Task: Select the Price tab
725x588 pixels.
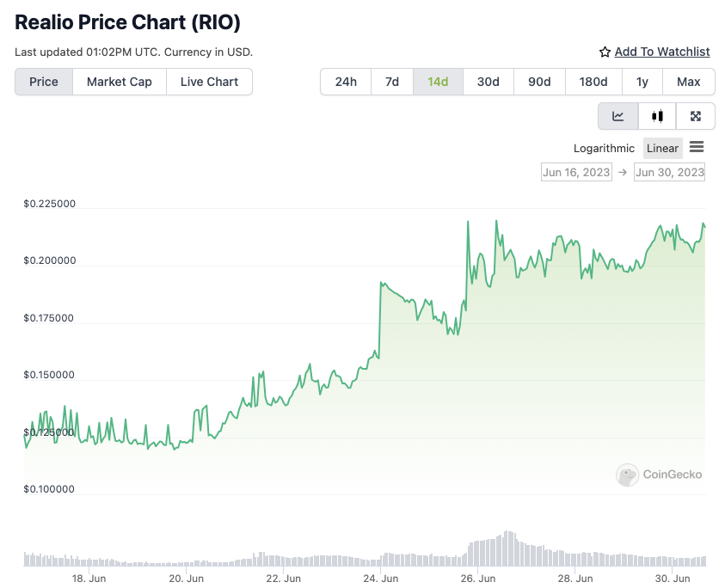Action: pyautogui.click(x=44, y=82)
